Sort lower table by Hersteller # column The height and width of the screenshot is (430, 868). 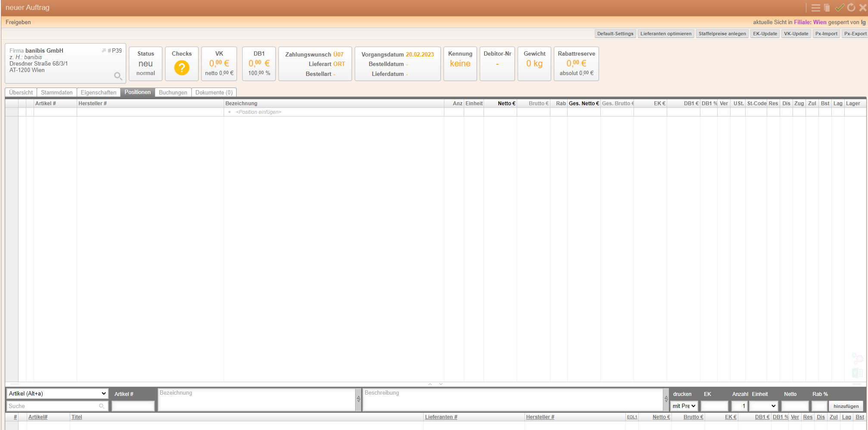(x=540, y=417)
